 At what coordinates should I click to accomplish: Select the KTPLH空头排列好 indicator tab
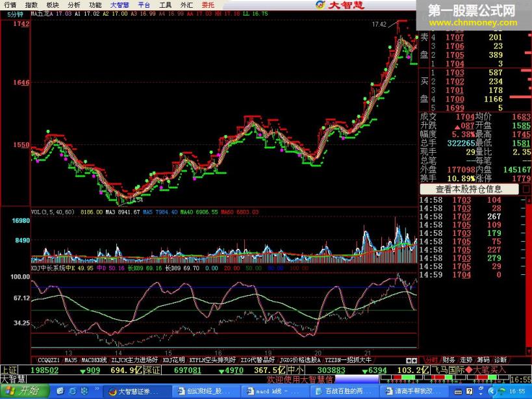pyautogui.click(x=212, y=360)
